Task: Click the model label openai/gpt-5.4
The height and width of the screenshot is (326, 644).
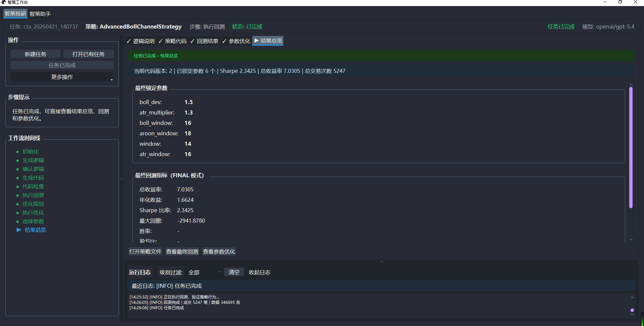Action: [x=615, y=27]
